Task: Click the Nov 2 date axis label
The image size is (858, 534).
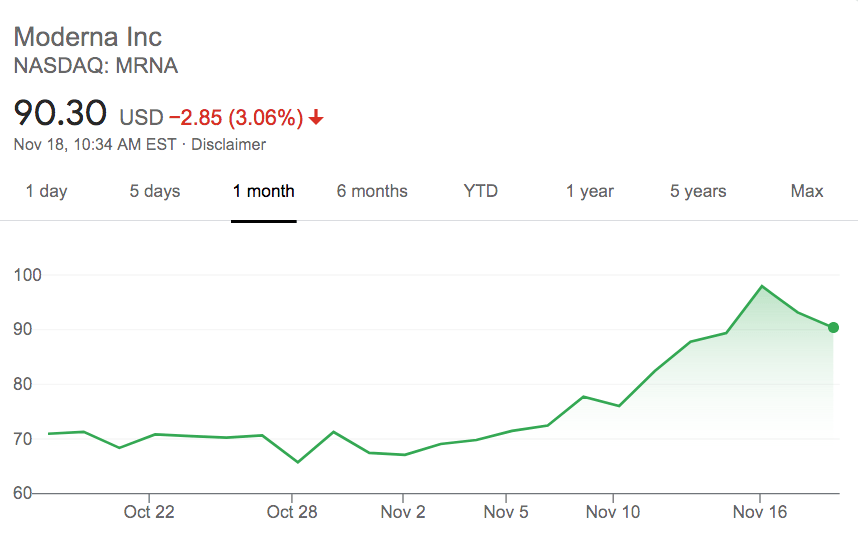Action: pos(403,512)
